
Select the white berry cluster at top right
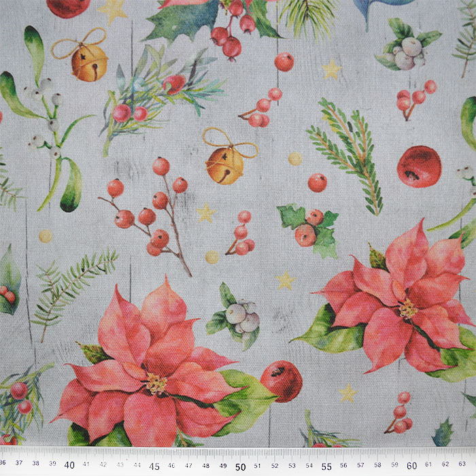coord(408,52)
